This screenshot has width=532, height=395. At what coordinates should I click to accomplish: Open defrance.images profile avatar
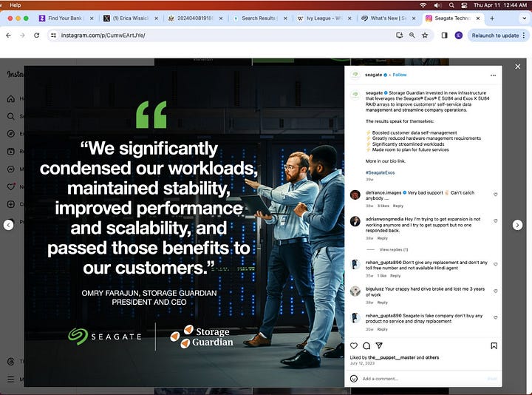pyautogui.click(x=355, y=195)
